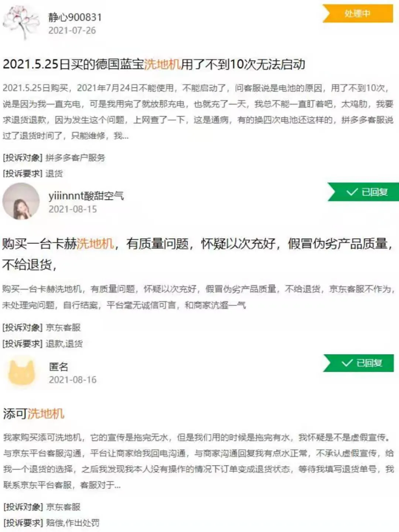The width and height of the screenshot is (399, 532).
Task: Click the checkmark icon in 卡赫 已回复 badge
Action: tap(352, 192)
